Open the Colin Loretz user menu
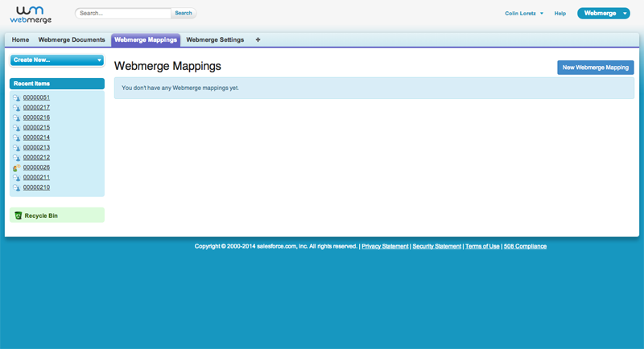Viewport: 644px width, 349px height. pyautogui.click(x=524, y=14)
